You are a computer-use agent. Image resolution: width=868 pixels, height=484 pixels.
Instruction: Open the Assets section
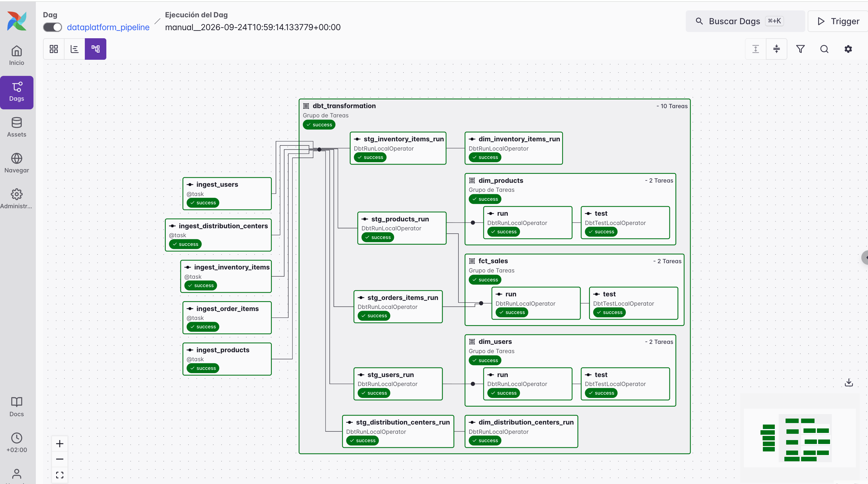16,127
